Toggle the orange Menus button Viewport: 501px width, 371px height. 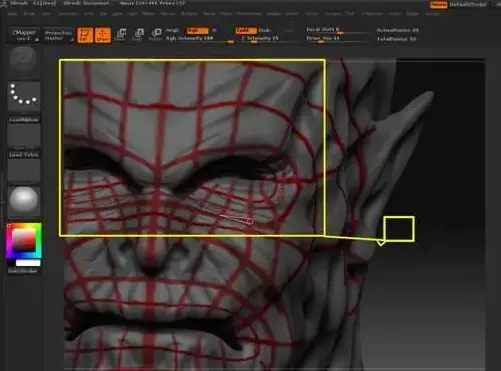pyautogui.click(x=439, y=5)
